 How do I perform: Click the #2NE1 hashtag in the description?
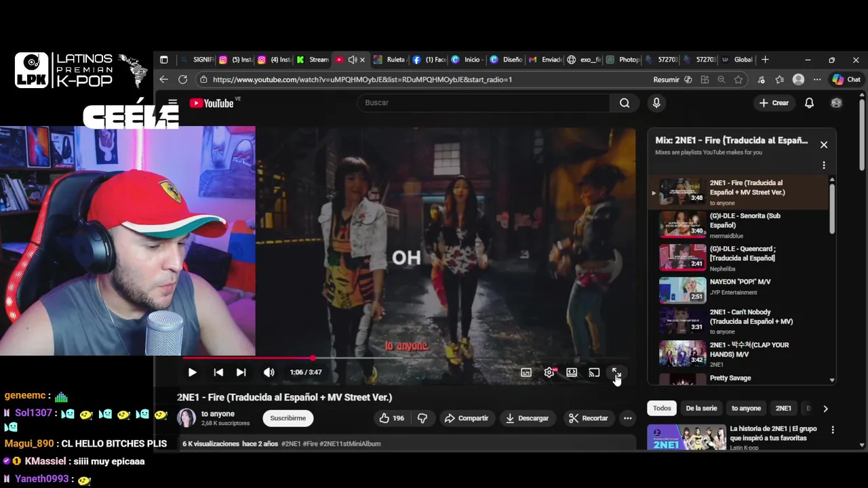[291, 444]
